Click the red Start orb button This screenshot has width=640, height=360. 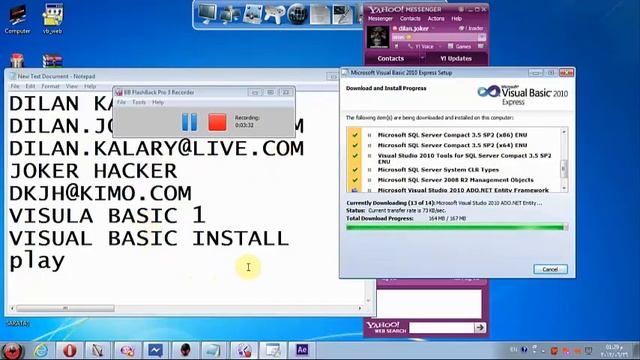click(x=13, y=351)
